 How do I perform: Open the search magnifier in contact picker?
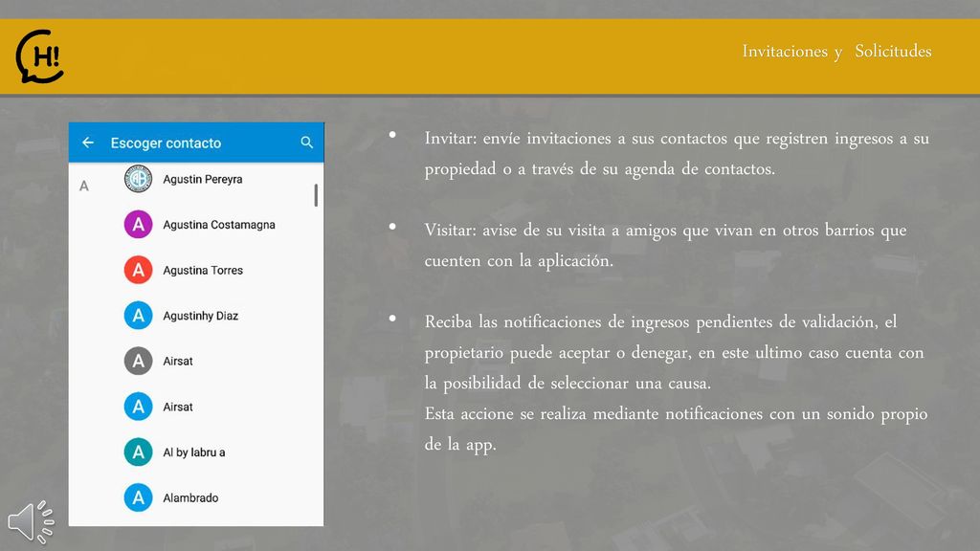(x=306, y=143)
